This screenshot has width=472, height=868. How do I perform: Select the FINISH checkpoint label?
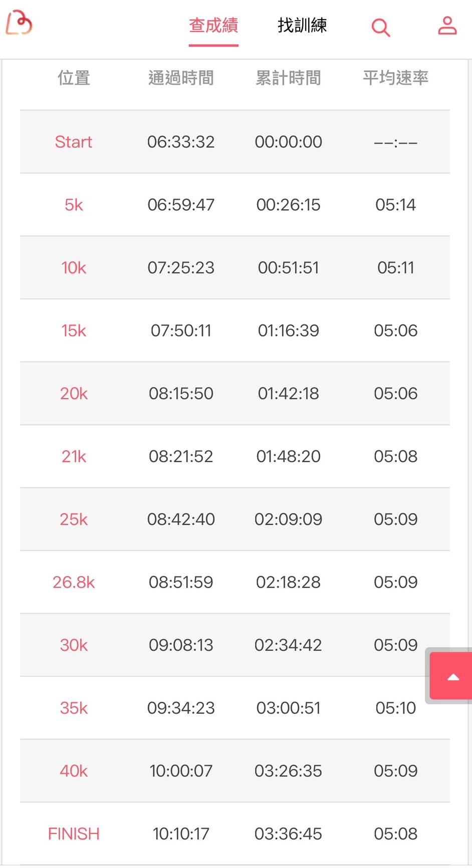pos(74,834)
